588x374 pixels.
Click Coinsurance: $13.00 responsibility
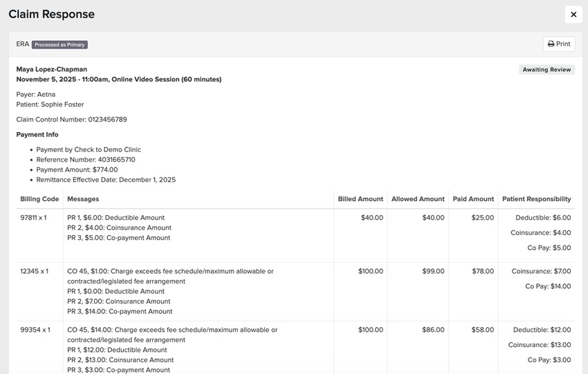tap(540, 345)
